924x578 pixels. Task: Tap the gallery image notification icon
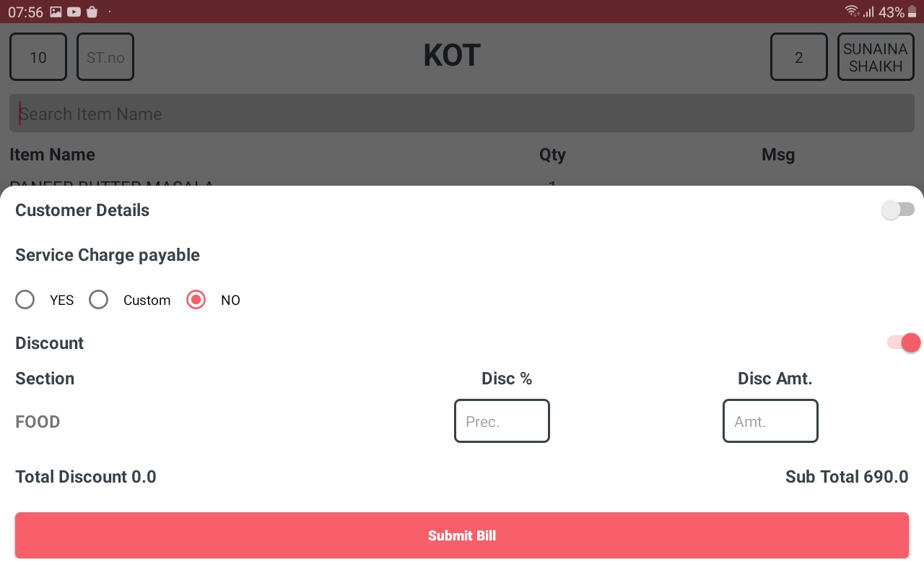(x=56, y=12)
